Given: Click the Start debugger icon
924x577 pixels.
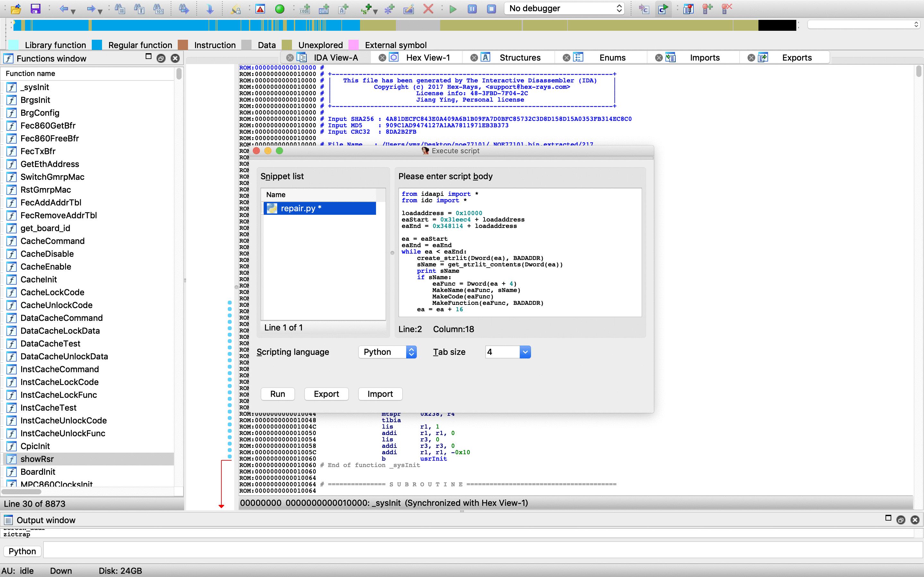Looking at the screenshot, I should coord(452,9).
